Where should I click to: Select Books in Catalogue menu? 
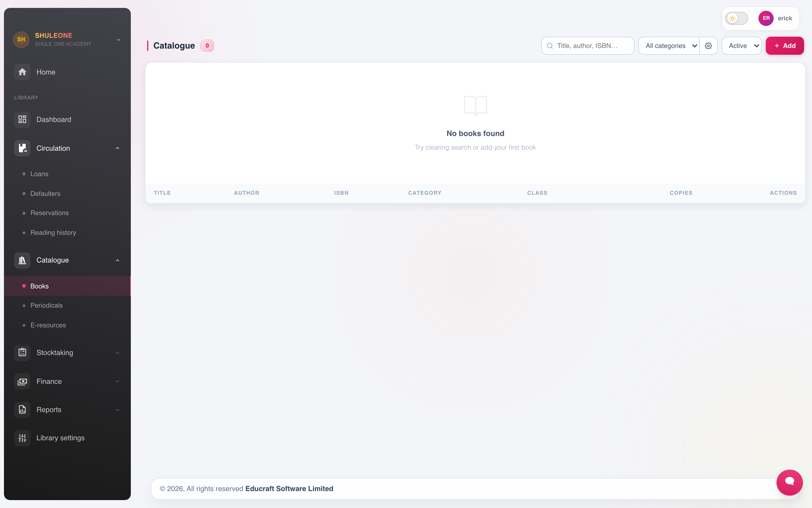pos(67,286)
